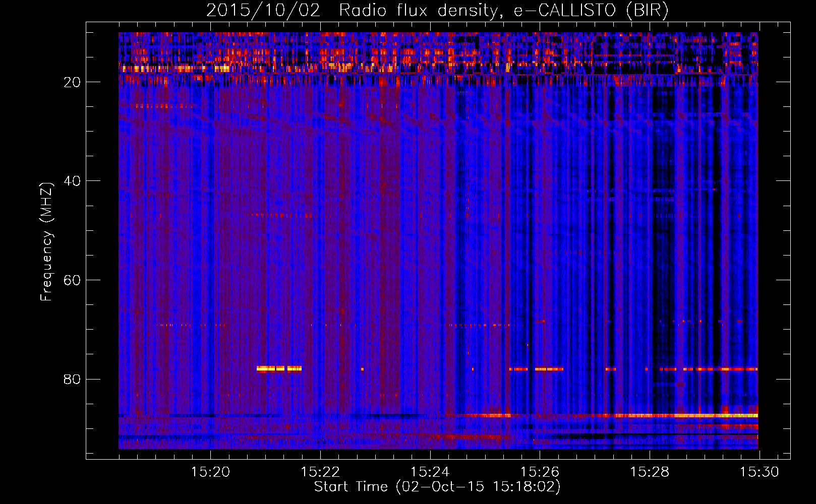Viewport: 816px width, 504px height.
Task: Click the 'Start Time (02-Oct-15 15:18:02)' label
Action: 437,487
